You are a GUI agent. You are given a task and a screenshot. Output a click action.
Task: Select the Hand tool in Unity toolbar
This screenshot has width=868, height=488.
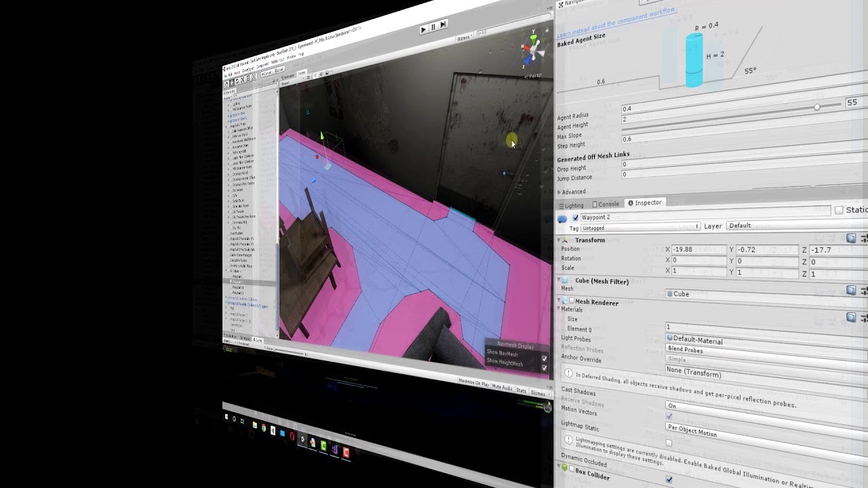click(x=226, y=84)
